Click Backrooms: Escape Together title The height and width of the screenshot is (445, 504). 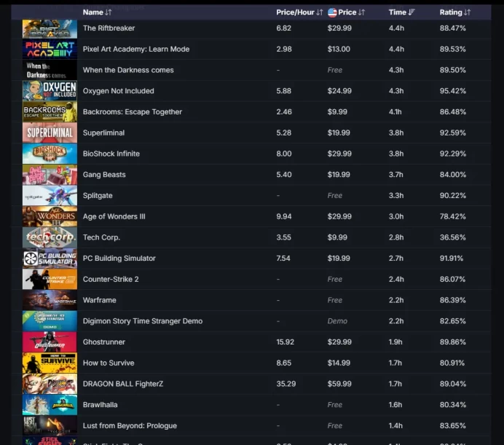pyautogui.click(x=133, y=112)
